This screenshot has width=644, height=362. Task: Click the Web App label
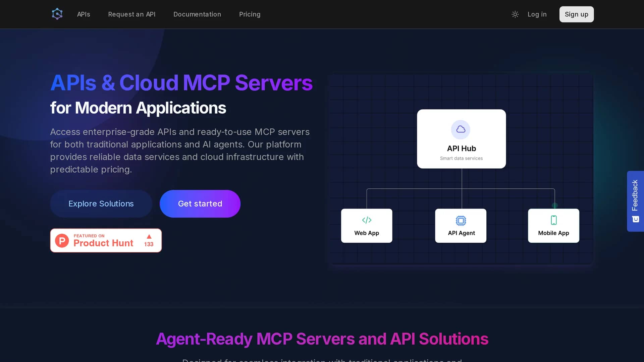367,233
